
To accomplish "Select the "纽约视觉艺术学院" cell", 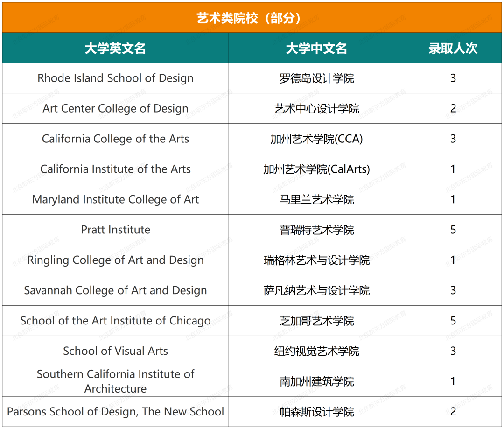I will 316,351.
